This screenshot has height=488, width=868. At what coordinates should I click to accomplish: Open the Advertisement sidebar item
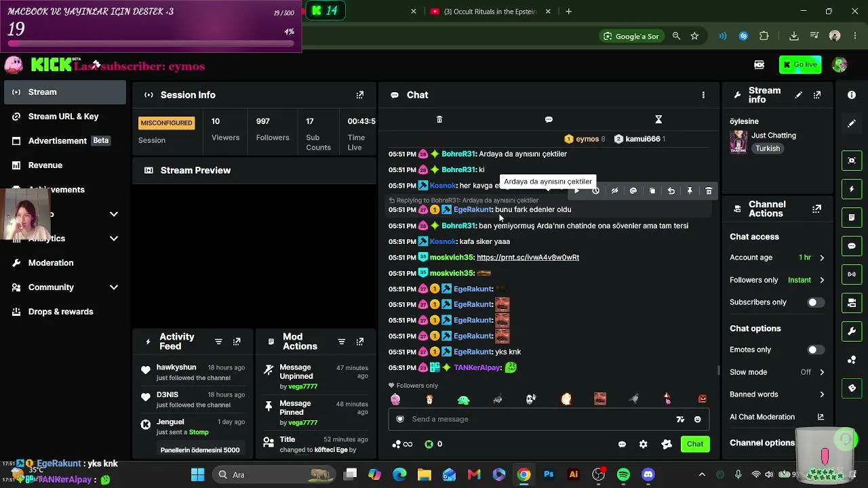point(65,141)
